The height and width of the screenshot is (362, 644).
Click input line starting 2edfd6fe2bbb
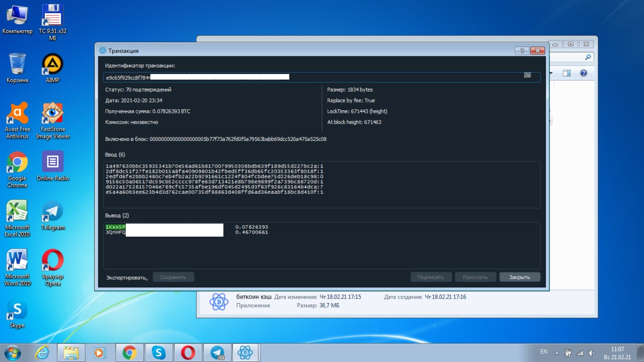(214, 176)
